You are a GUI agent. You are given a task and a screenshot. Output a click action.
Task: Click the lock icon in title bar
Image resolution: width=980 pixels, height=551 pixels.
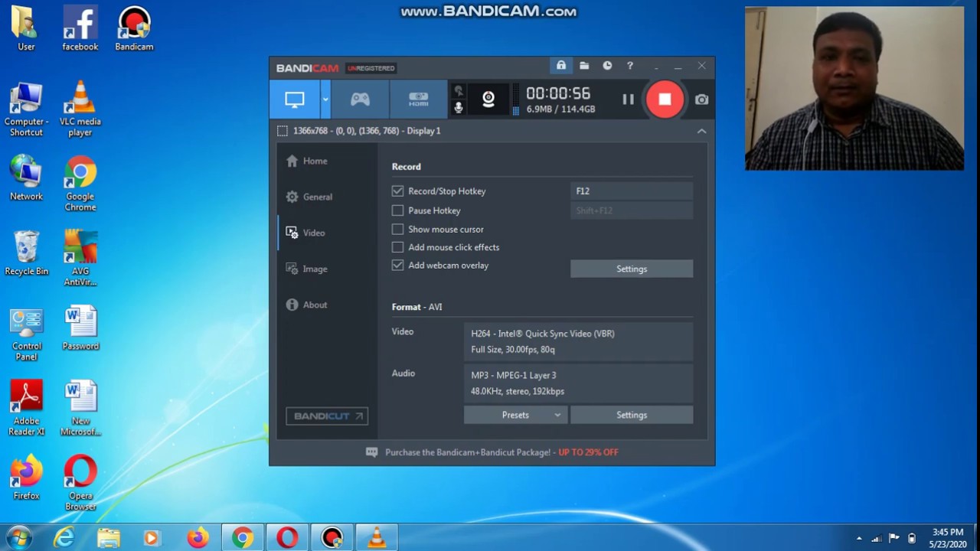tap(561, 66)
